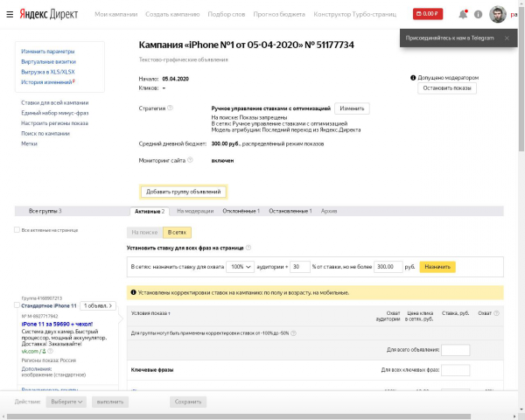Open Прогноз бюджета in top navigation
The height and width of the screenshot is (420, 525).
point(279,14)
